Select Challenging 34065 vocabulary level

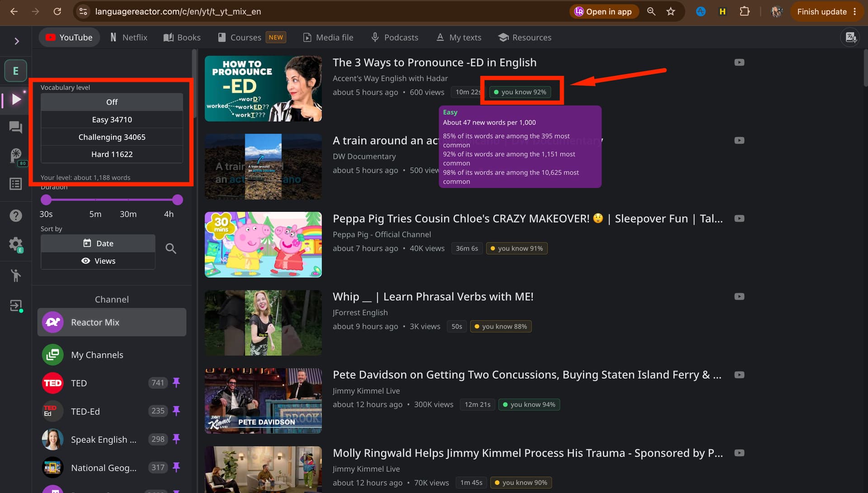click(x=112, y=137)
